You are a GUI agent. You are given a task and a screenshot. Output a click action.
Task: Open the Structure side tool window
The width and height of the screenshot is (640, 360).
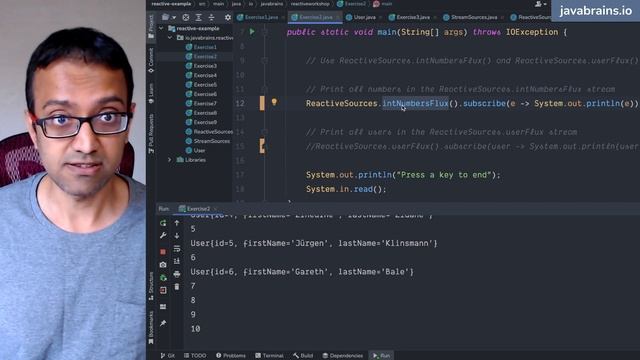click(151, 286)
